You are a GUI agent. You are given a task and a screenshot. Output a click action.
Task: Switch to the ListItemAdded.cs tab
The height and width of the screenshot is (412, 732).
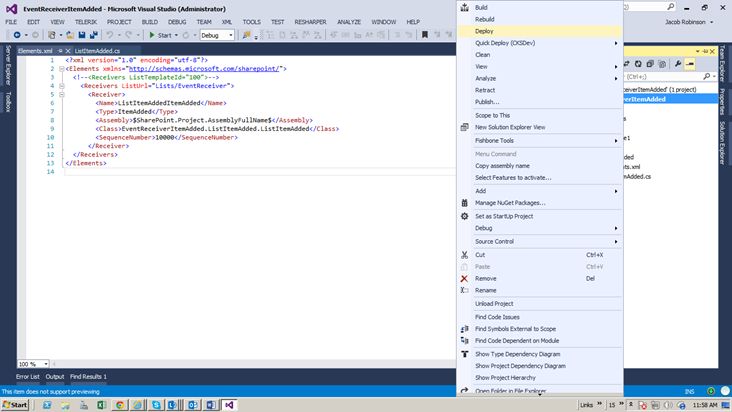click(97, 49)
